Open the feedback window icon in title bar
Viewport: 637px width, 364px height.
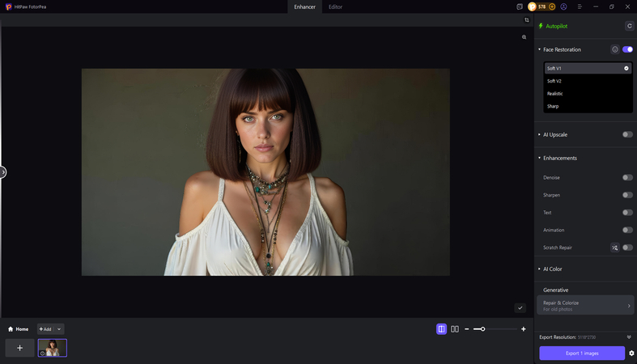click(x=519, y=7)
